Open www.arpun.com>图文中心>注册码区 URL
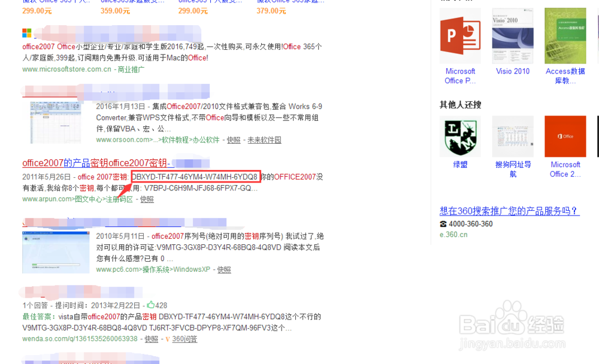The image size is (599, 364). pos(77,199)
